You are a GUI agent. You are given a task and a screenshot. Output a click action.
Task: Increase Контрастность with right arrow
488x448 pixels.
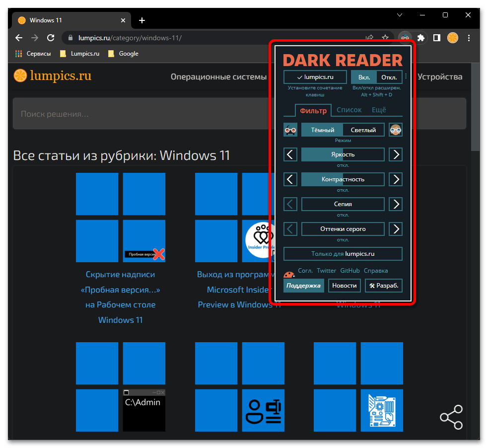(x=395, y=179)
